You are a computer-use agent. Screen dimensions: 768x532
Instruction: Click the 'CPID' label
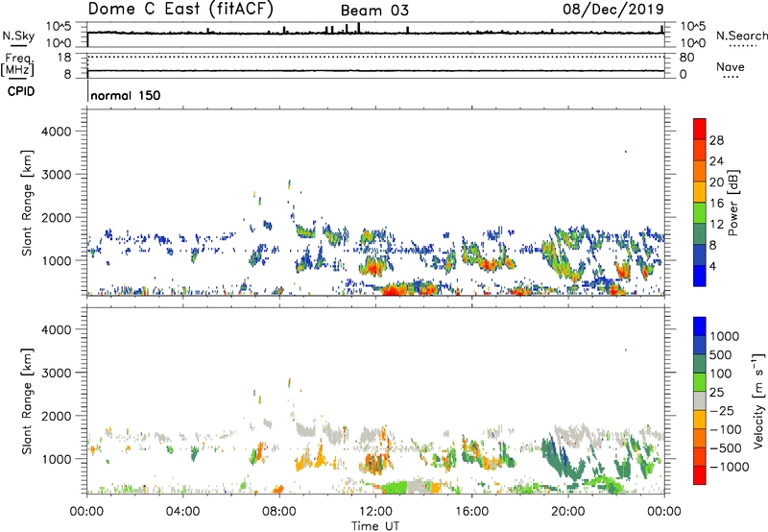(x=21, y=91)
